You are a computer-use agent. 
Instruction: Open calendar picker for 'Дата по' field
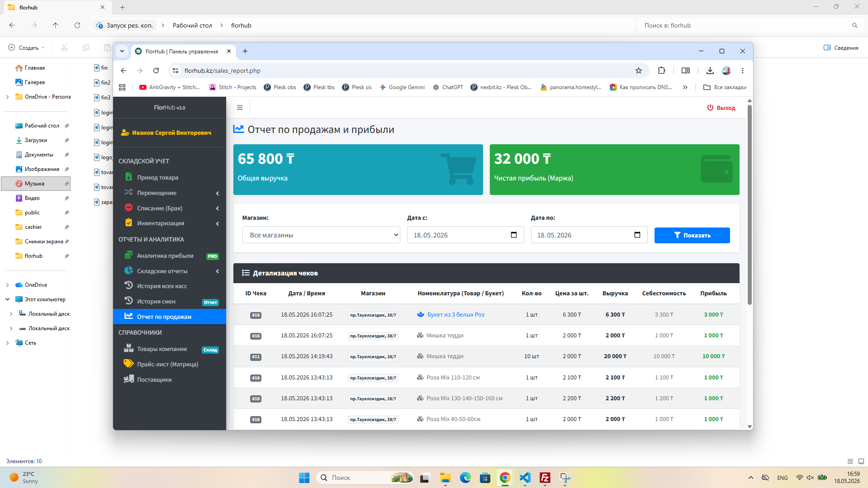click(x=637, y=235)
